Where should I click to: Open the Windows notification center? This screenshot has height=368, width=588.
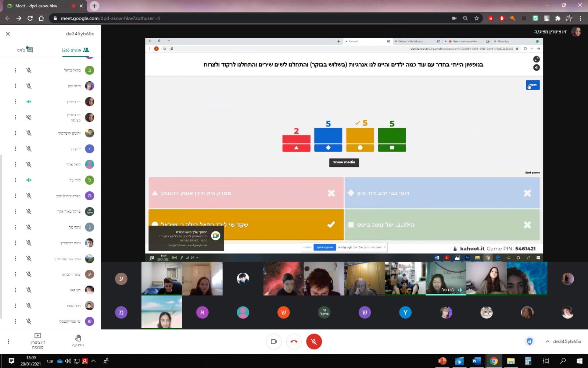click(11, 361)
